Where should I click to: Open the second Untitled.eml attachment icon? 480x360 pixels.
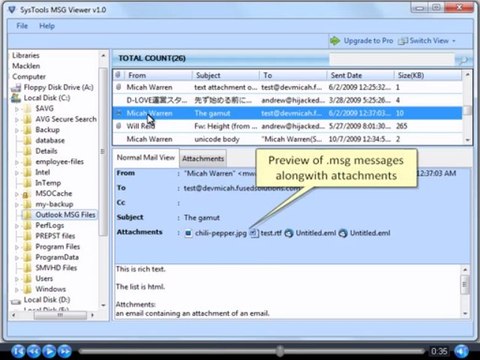pyautogui.click(x=343, y=233)
